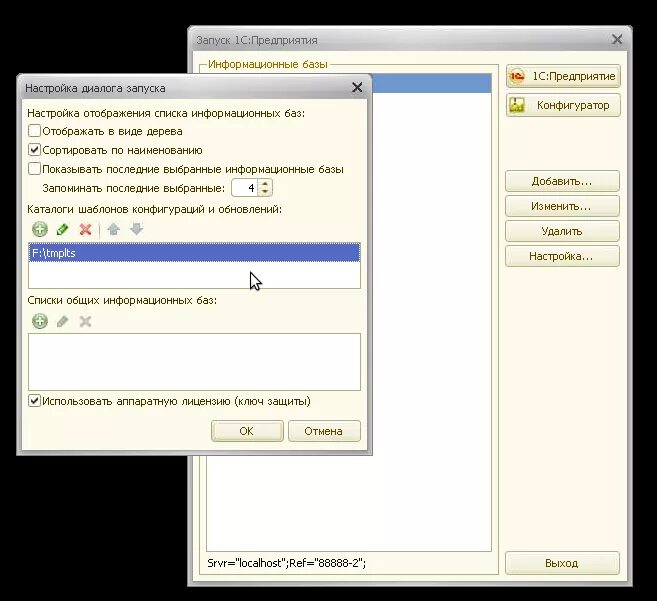The width and height of the screenshot is (657, 601).
Task: Increase remembered recent bases count spinner
Action: (x=265, y=184)
